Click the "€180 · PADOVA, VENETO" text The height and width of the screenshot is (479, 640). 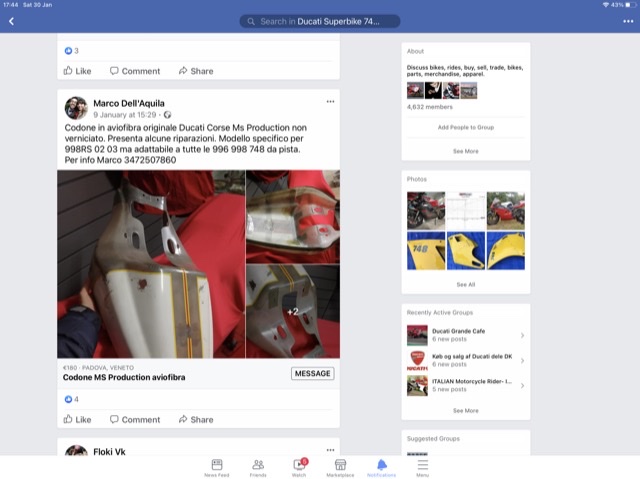click(x=98, y=368)
